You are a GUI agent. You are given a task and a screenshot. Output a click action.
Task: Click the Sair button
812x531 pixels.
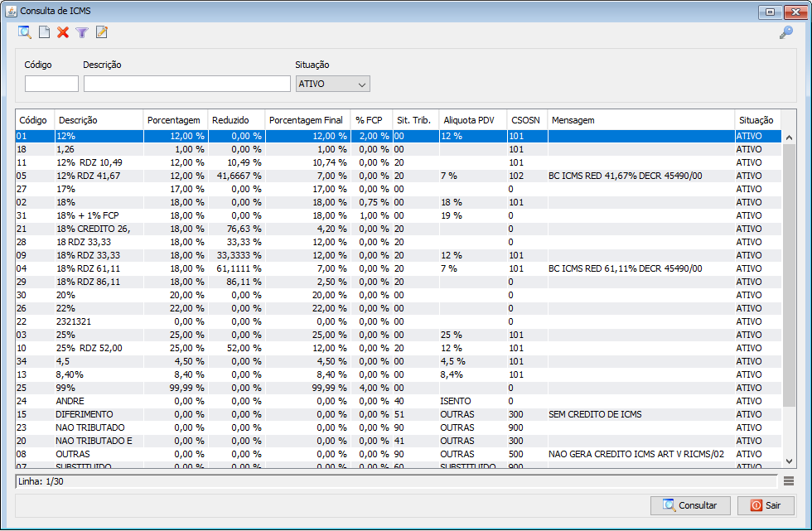766,505
